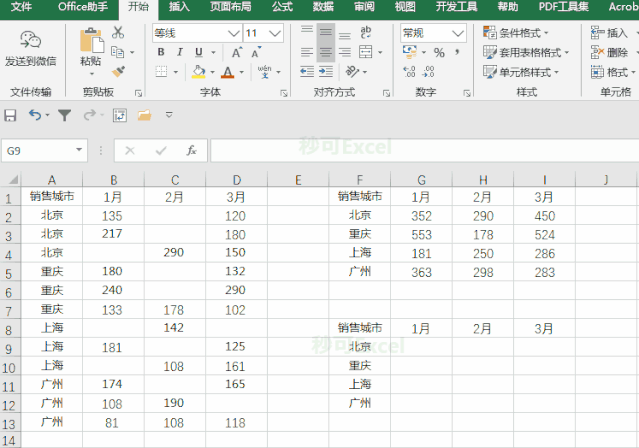
Task: Switch to the 公式 tab
Action: 282,7
